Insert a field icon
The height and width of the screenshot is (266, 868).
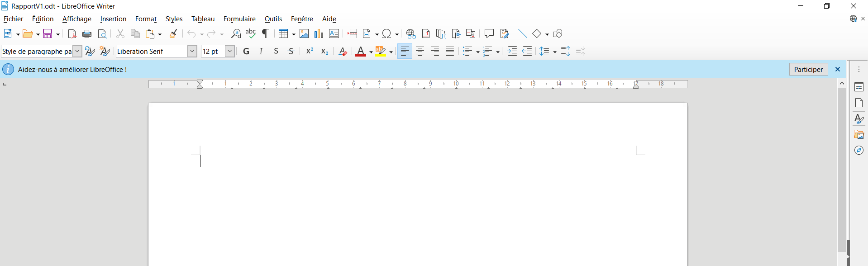click(367, 33)
